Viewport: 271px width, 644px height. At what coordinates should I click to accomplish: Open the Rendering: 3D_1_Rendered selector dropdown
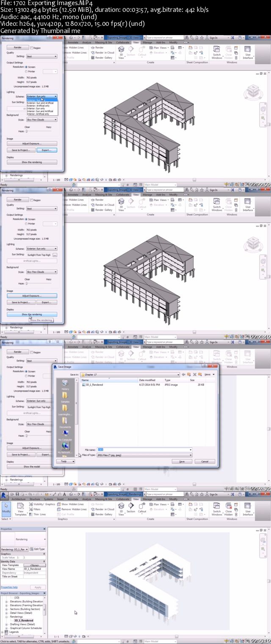pyautogui.click(x=15, y=549)
